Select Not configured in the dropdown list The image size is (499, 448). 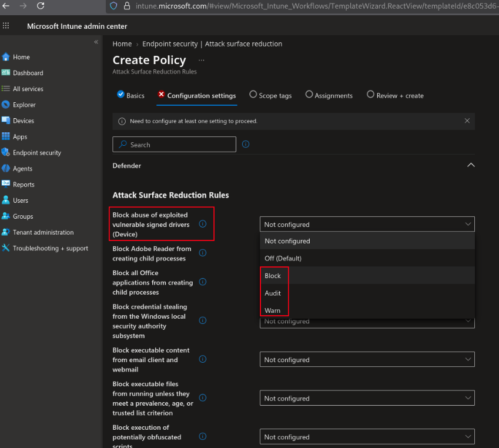point(367,241)
